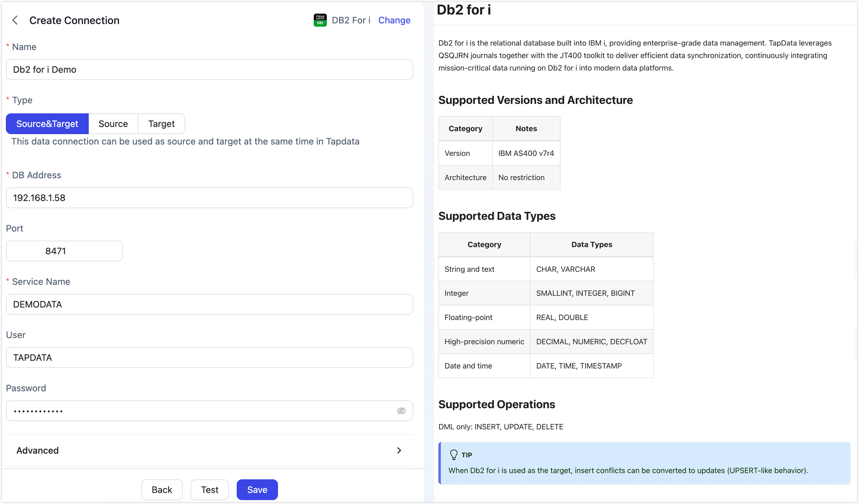Click the back arrow beside Create Connection
The height and width of the screenshot is (504, 859).
tap(15, 20)
